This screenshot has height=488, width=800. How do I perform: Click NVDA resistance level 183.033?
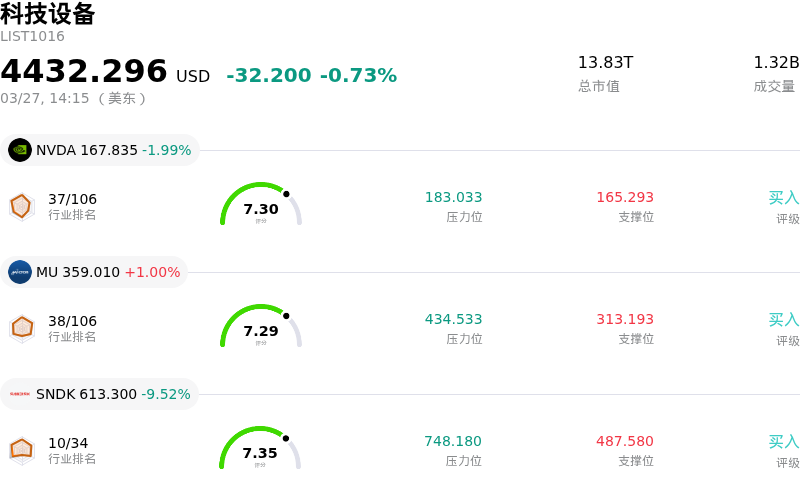[453, 198]
